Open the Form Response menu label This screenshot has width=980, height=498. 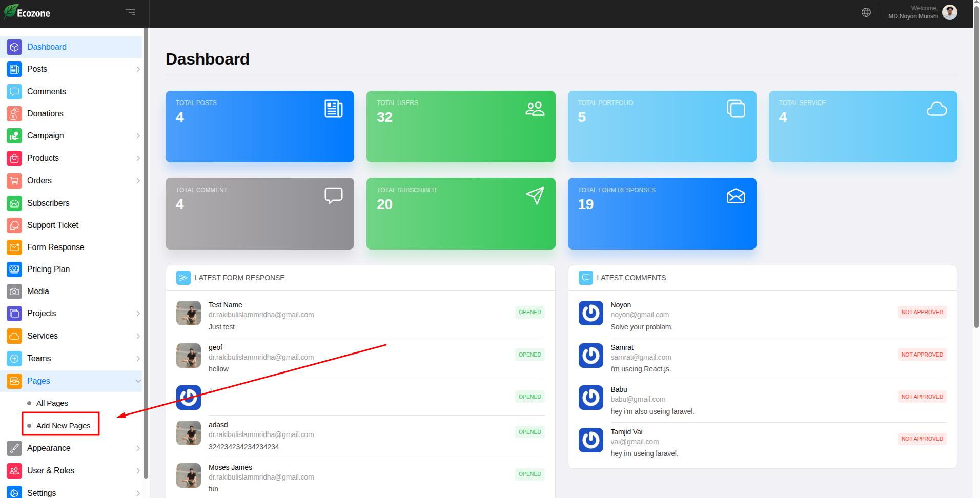coord(56,247)
